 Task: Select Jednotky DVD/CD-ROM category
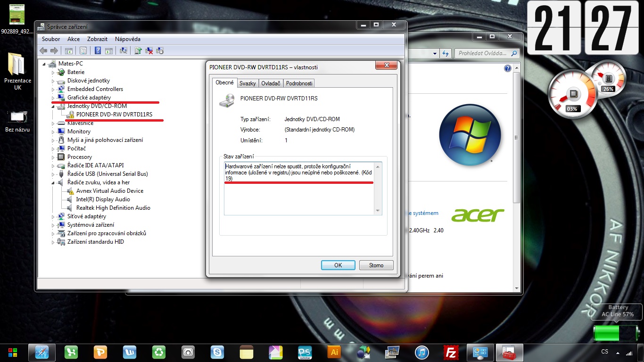[x=97, y=106]
